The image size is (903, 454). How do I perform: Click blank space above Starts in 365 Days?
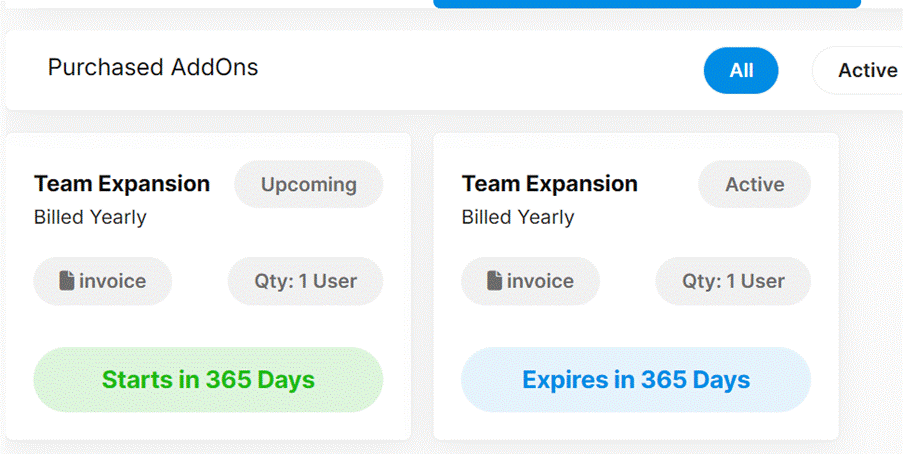[208, 327]
